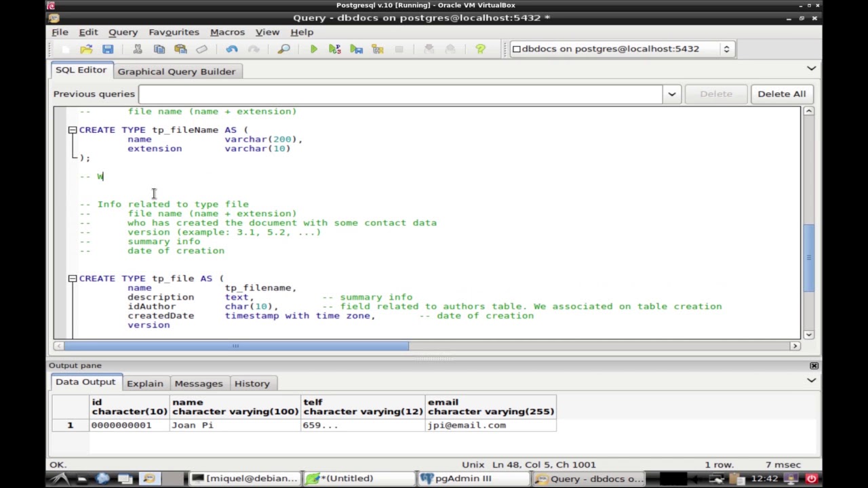
Task: Copy selected text using toolbar icon
Action: coord(159,49)
